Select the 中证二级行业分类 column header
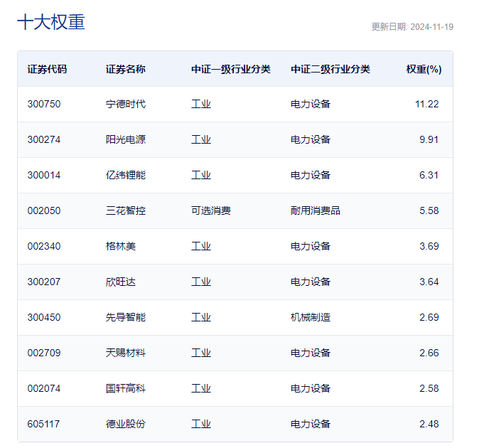479x448 pixels. [x=330, y=69]
